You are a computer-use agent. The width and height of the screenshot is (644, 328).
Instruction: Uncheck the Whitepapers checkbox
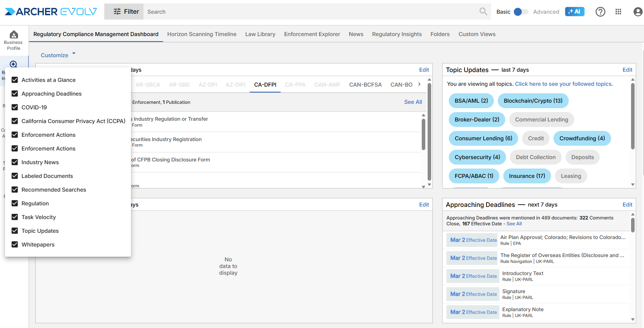(x=15, y=245)
